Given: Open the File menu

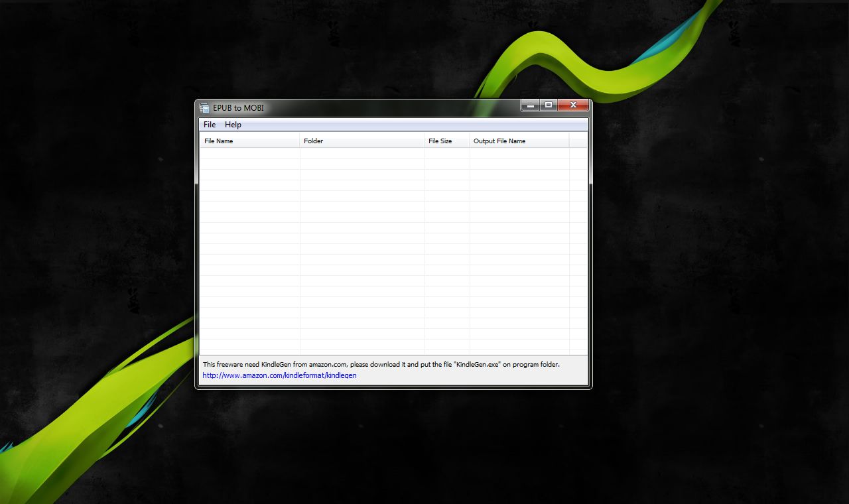Looking at the screenshot, I should (x=210, y=125).
